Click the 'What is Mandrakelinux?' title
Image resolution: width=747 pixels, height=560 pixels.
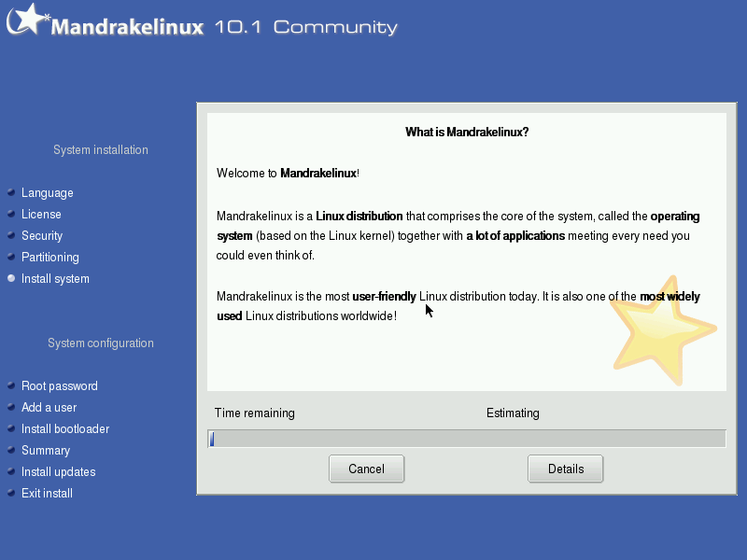click(467, 132)
